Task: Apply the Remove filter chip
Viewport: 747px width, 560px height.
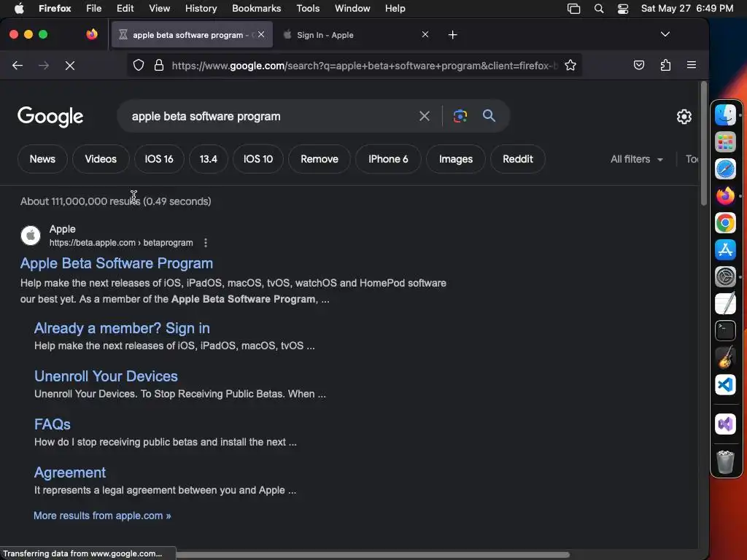Action: (x=320, y=159)
